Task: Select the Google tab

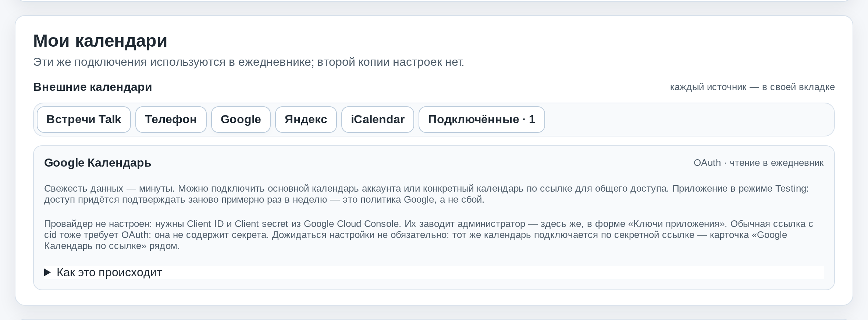Action: tap(241, 120)
